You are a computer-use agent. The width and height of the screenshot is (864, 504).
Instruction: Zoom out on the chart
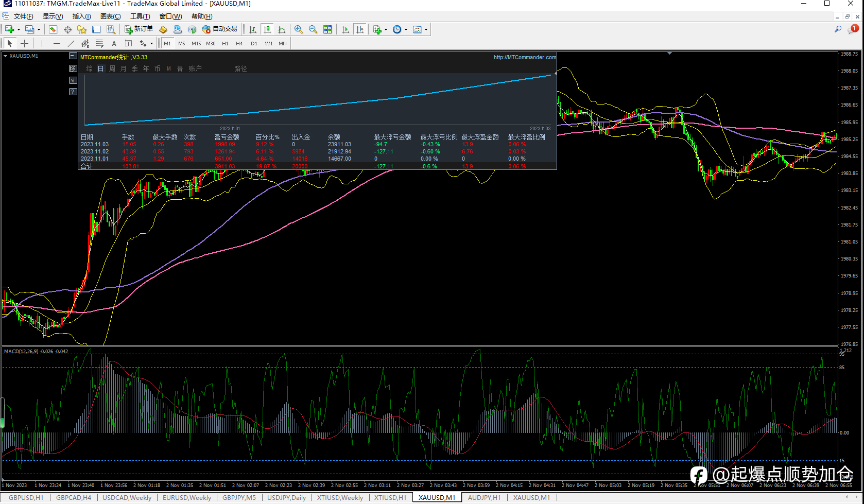[x=313, y=29]
